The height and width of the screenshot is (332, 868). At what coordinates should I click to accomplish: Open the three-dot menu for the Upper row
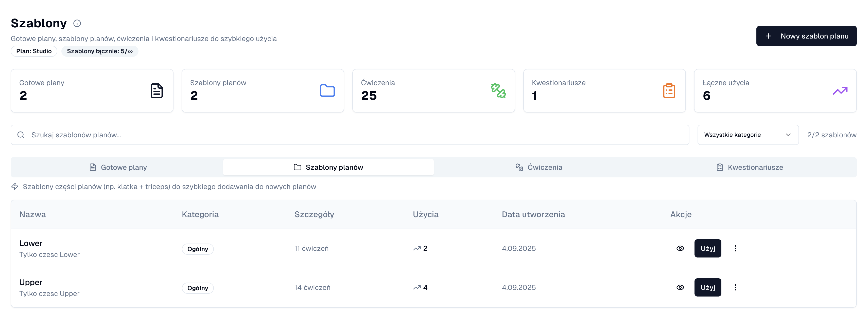click(736, 287)
